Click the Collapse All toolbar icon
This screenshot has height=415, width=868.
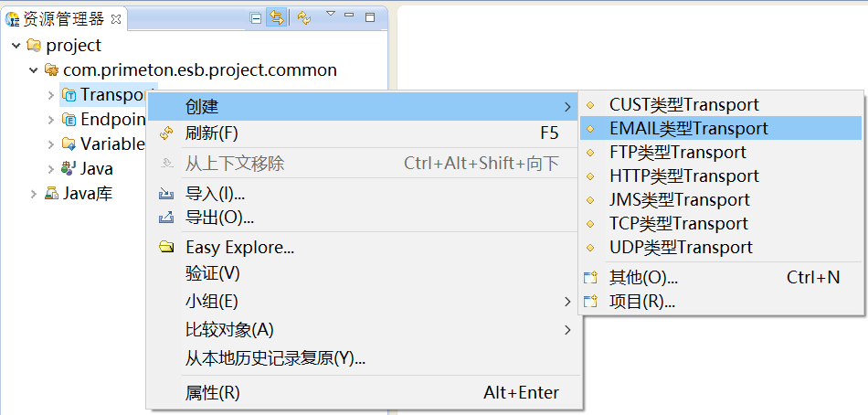pyautogui.click(x=256, y=17)
